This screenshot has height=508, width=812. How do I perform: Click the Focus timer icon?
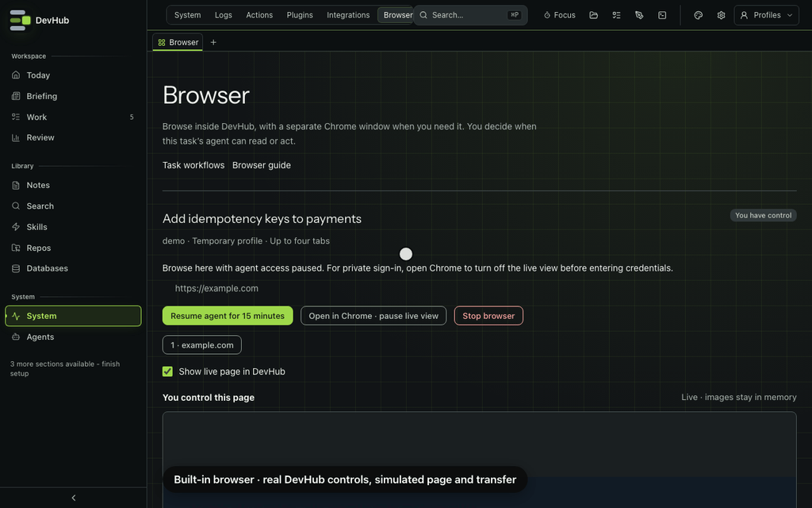coord(547,15)
